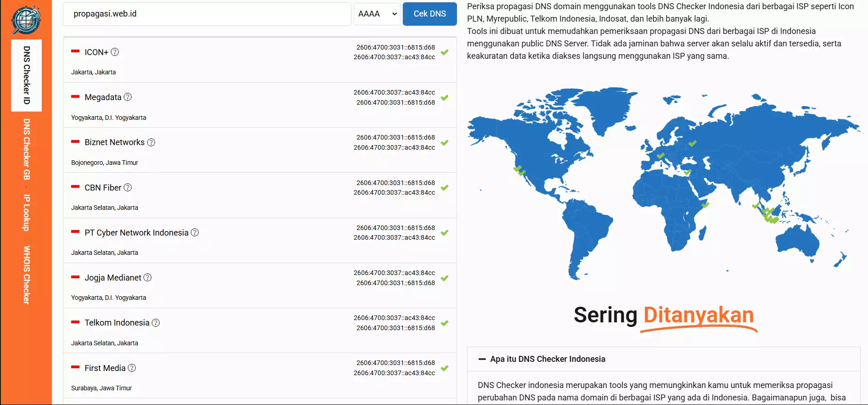The height and width of the screenshot is (405, 868).
Task: Click green check mark in First Media row
Action: point(445,368)
